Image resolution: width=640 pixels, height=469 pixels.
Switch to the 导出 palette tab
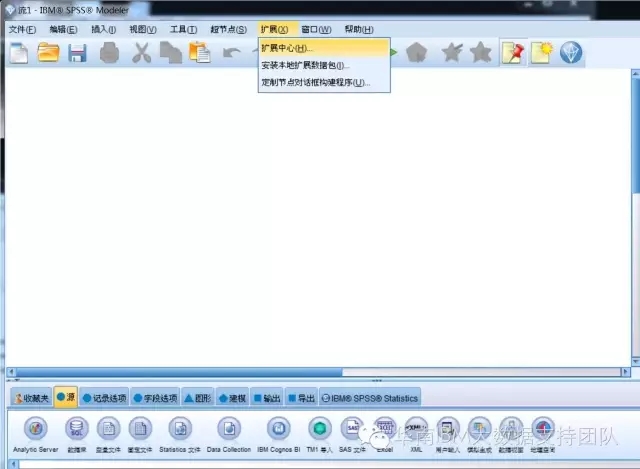[x=301, y=398]
